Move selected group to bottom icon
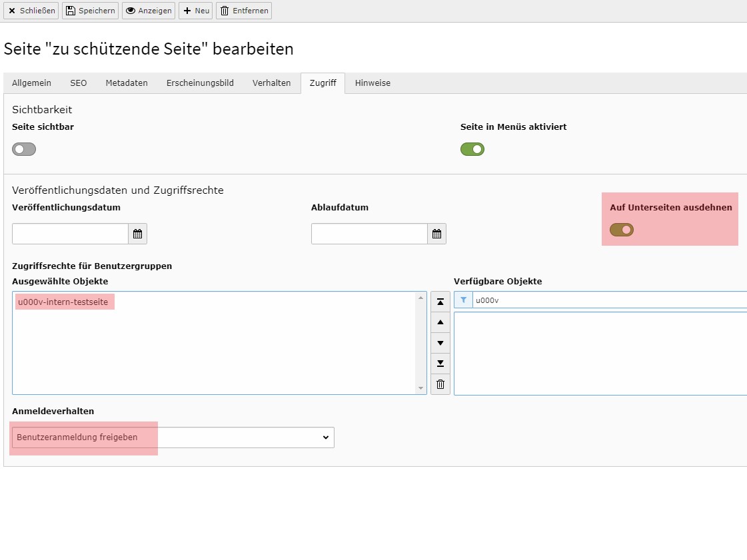Screen dimensions: 747x560 click(x=440, y=364)
